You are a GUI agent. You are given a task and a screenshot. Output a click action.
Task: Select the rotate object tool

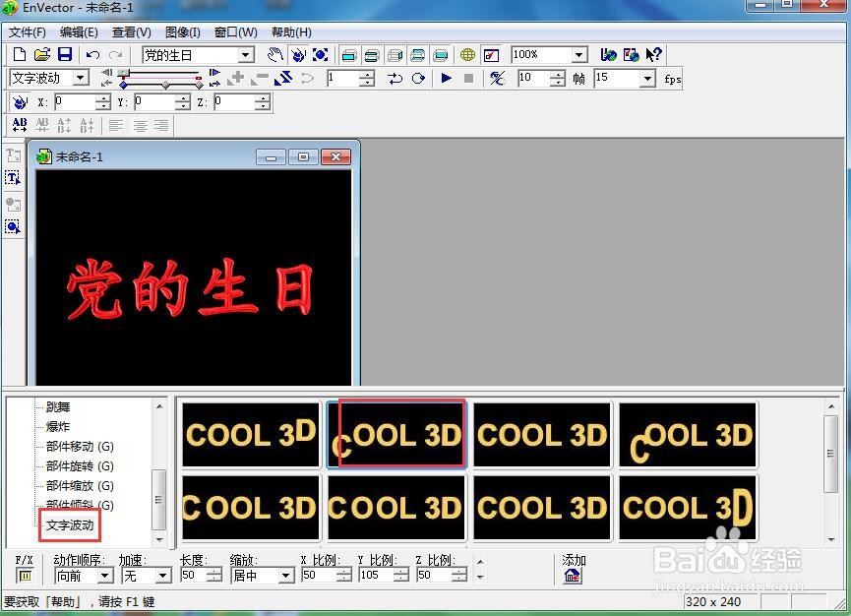tap(298, 54)
